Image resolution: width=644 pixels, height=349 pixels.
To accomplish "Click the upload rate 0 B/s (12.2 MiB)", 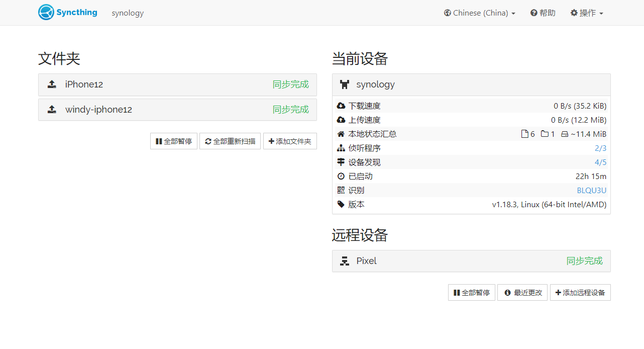I will [579, 120].
